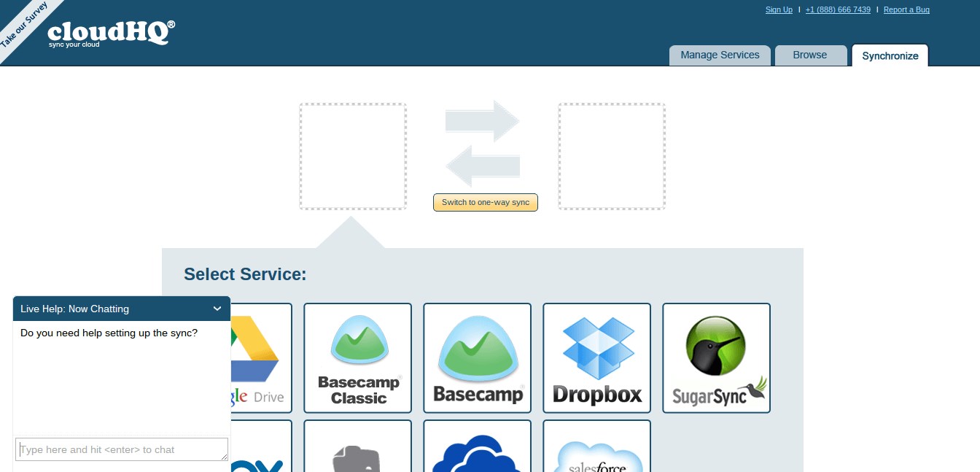
Task: Click the phone number link
Action: 838,9
